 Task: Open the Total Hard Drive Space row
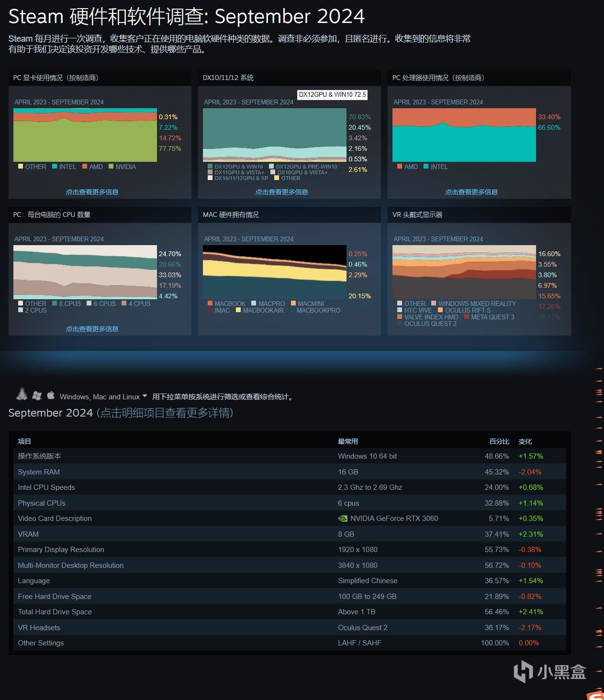coord(290,612)
